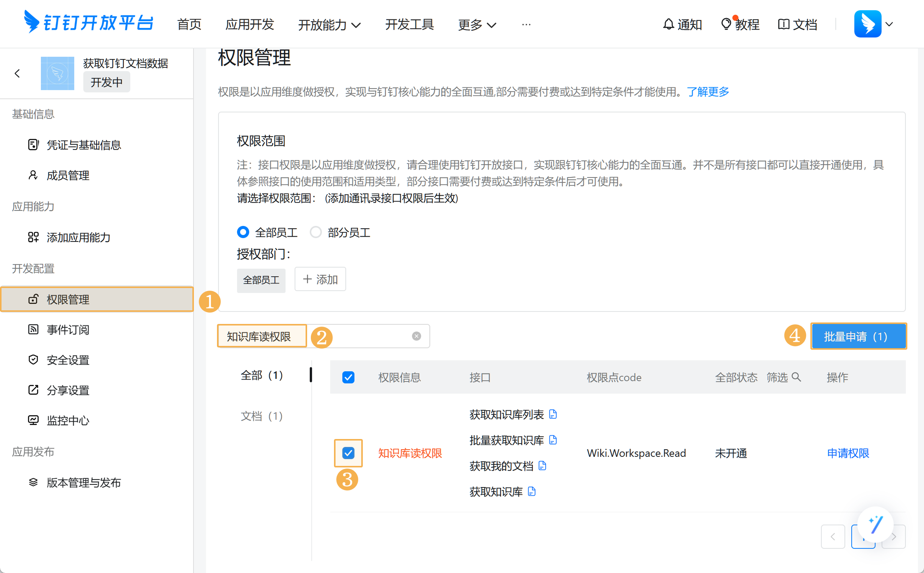924x573 pixels.
Task: Open 事件订阅 in the sidebar
Action: [68, 330]
